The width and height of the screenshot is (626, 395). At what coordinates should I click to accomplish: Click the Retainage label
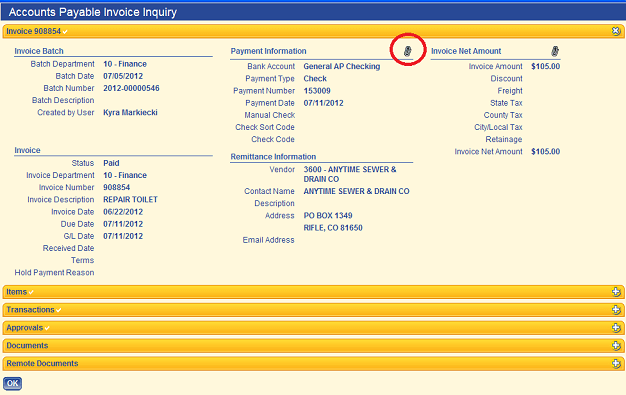(504, 139)
